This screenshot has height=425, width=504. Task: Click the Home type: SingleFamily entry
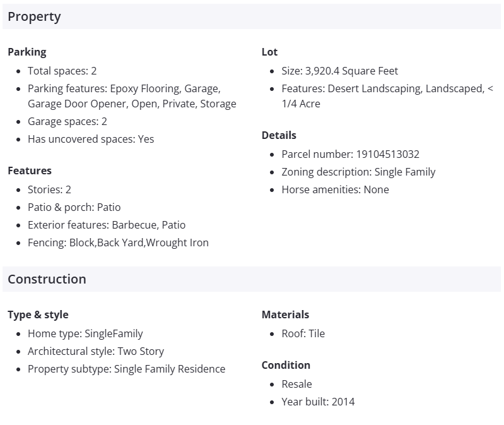[85, 333]
